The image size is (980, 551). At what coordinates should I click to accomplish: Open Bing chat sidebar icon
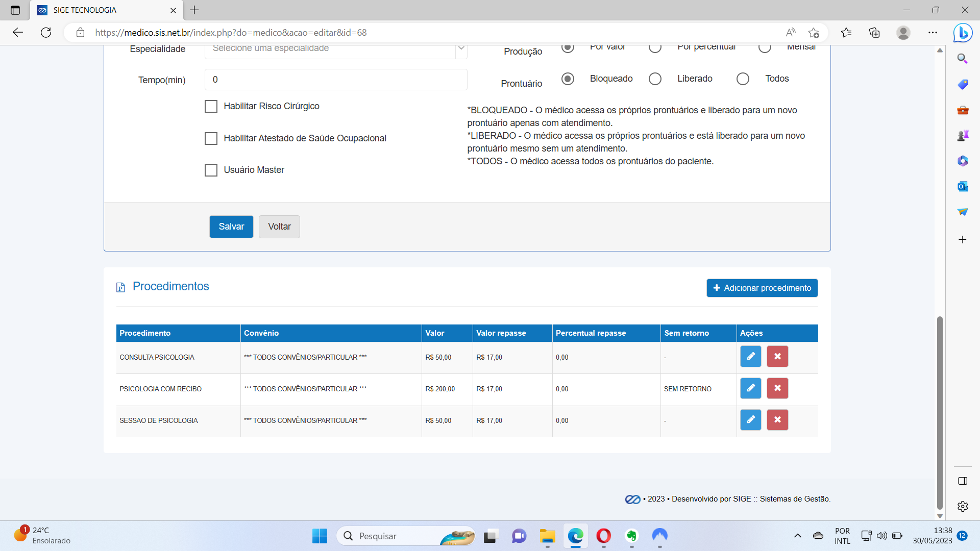coord(962,33)
